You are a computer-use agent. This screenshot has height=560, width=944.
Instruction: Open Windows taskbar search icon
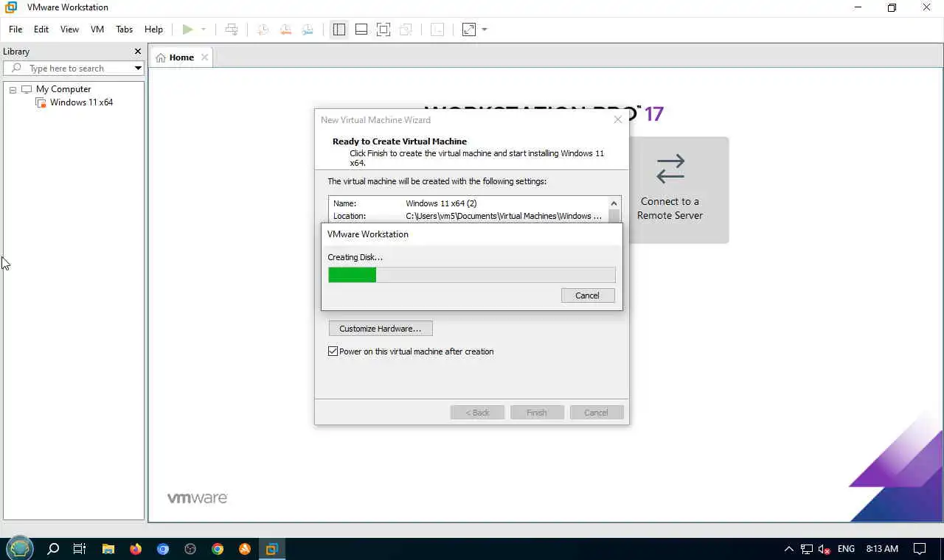coord(53,549)
